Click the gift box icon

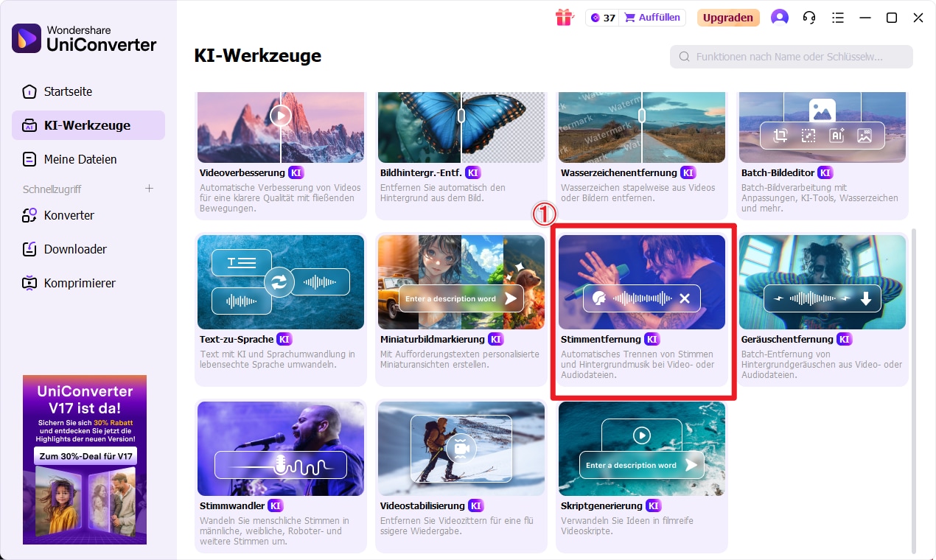(564, 18)
